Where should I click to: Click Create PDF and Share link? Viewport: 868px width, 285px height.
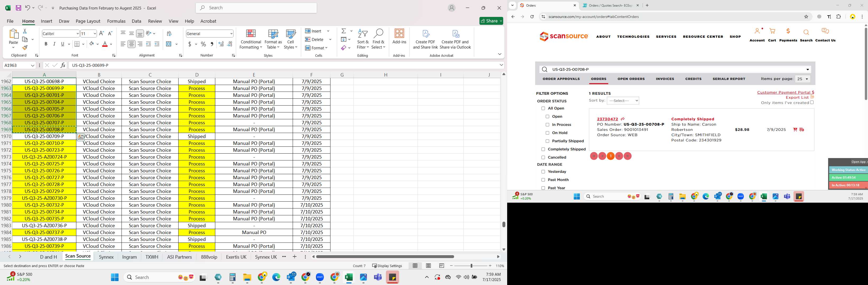pyautogui.click(x=425, y=39)
